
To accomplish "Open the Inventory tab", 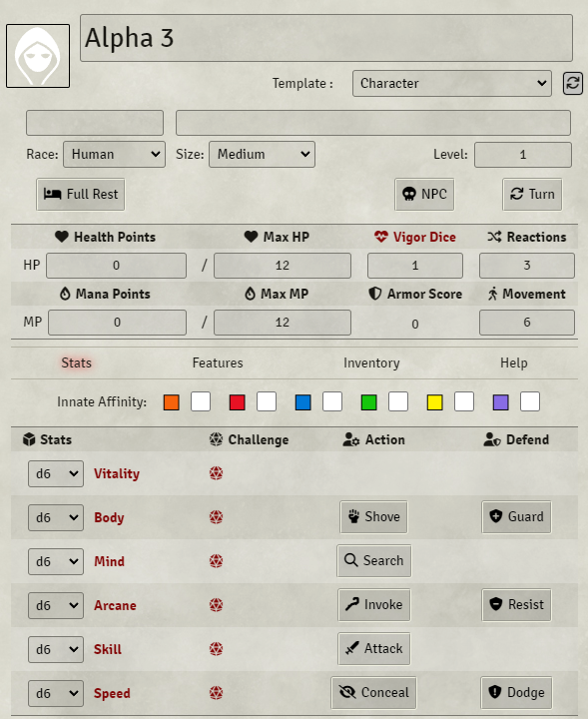I will tap(371, 362).
